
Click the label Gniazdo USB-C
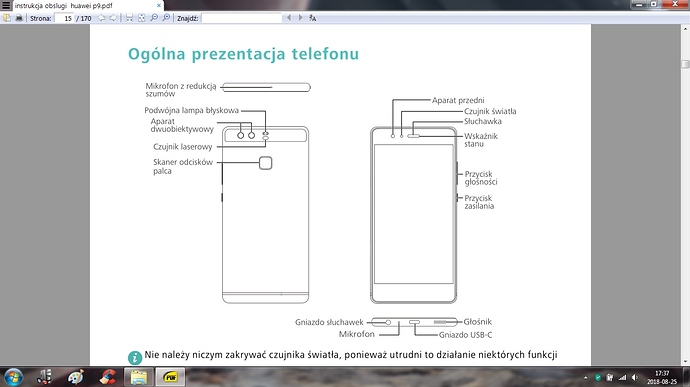coord(465,335)
